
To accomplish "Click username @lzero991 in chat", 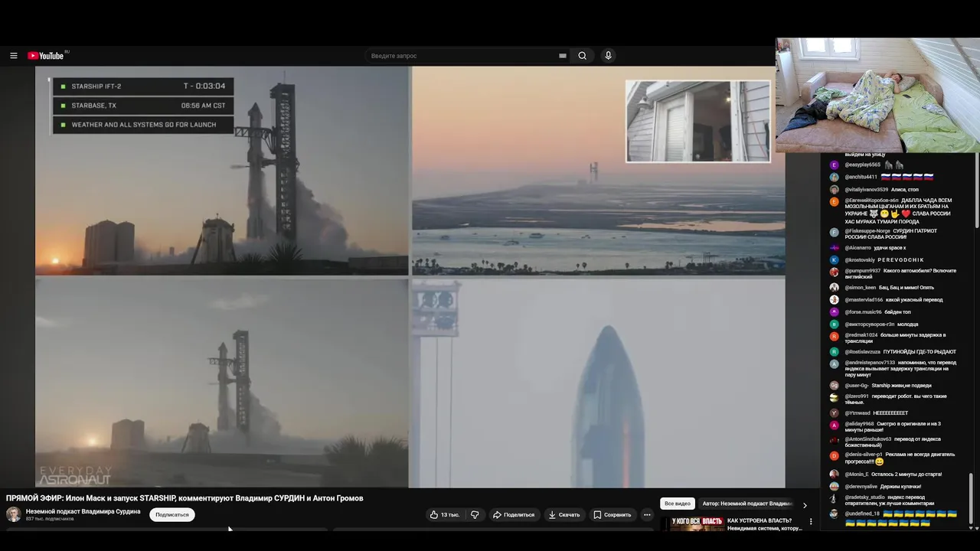I will point(858,396).
